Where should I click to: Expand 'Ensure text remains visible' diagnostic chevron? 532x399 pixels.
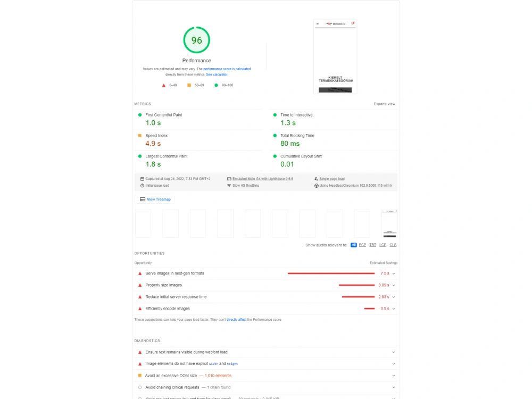tap(394, 352)
